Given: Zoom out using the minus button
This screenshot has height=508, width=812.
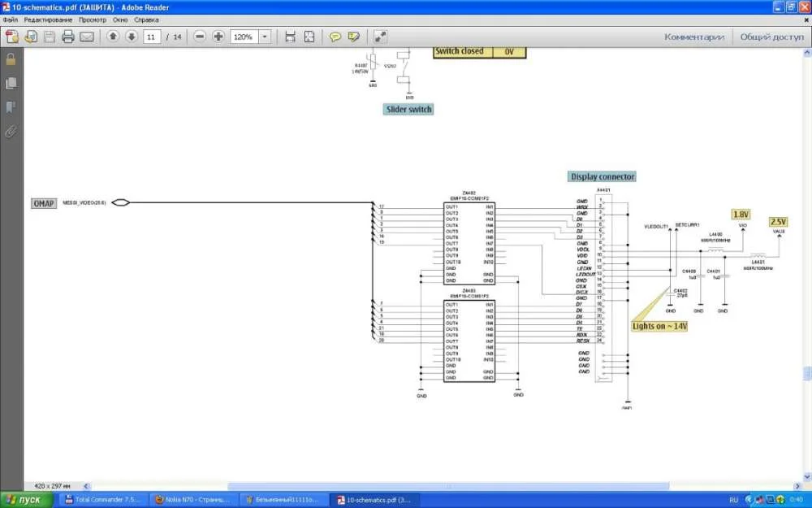Looking at the screenshot, I should pyautogui.click(x=200, y=37).
